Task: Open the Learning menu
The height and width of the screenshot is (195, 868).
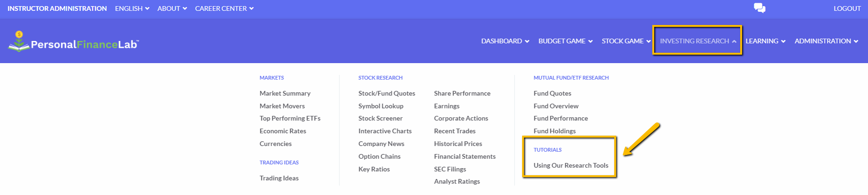Action: (x=766, y=41)
